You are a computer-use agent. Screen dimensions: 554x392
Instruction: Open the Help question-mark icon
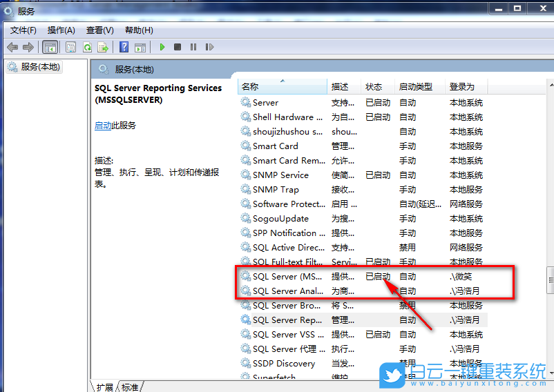tap(124, 47)
